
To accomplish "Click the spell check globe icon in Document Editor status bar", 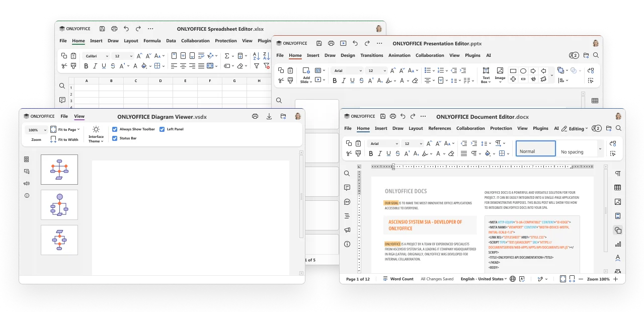I will pyautogui.click(x=513, y=279).
